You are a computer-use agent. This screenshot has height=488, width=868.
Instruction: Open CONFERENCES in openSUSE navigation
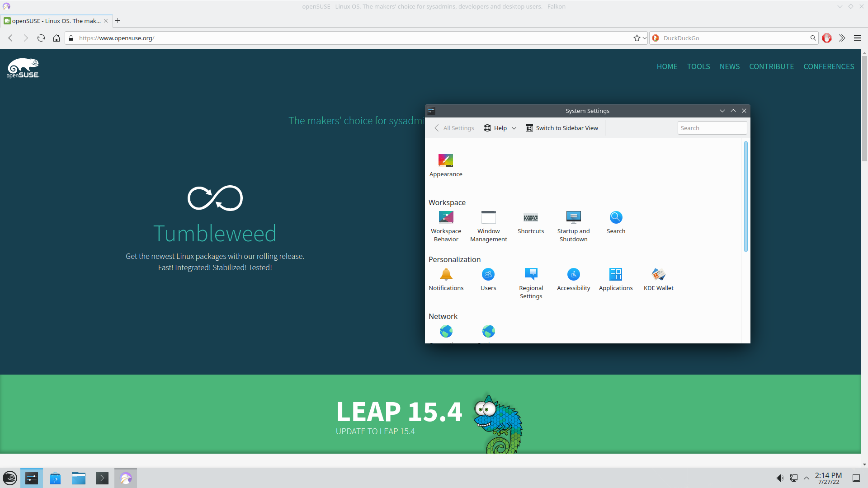(x=829, y=66)
